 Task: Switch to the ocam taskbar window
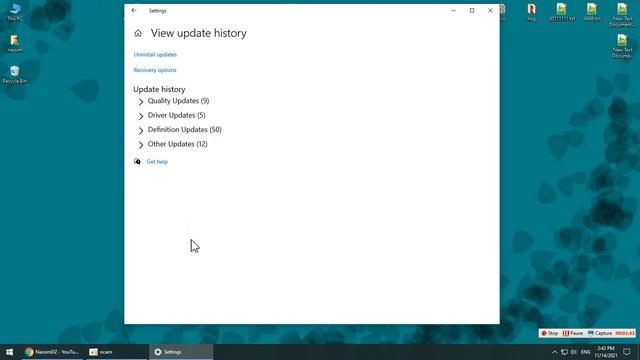pos(116,352)
